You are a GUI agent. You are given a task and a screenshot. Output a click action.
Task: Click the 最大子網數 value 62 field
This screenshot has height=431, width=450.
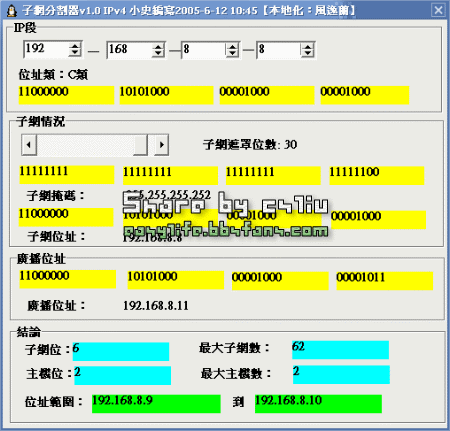(x=340, y=350)
